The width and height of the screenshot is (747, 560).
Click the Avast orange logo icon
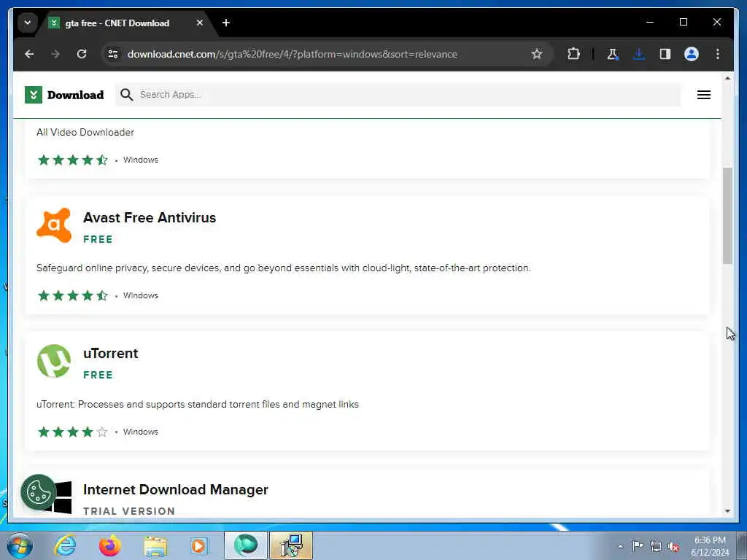coord(54,225)
